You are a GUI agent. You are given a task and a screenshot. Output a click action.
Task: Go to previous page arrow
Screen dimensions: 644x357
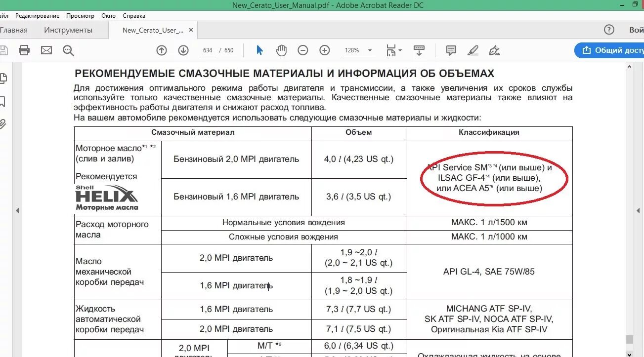pyautogui.click(x=162, y=50)
